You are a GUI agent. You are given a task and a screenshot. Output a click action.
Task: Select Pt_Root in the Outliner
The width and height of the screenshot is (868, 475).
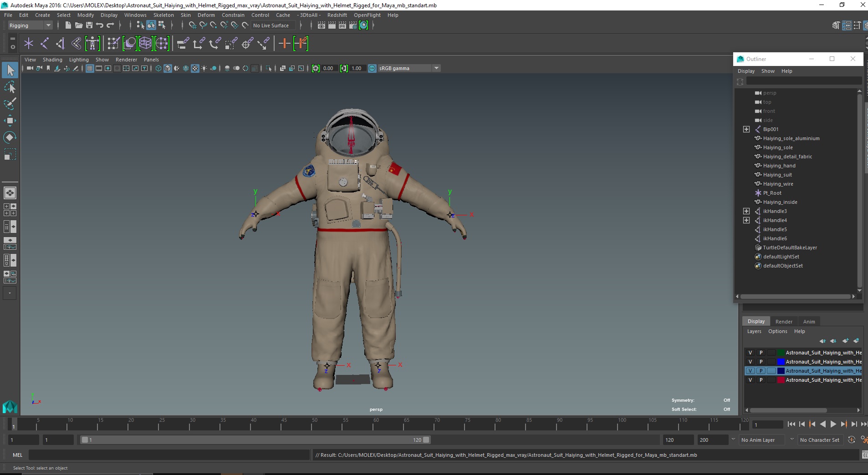[x=772, y=193]
